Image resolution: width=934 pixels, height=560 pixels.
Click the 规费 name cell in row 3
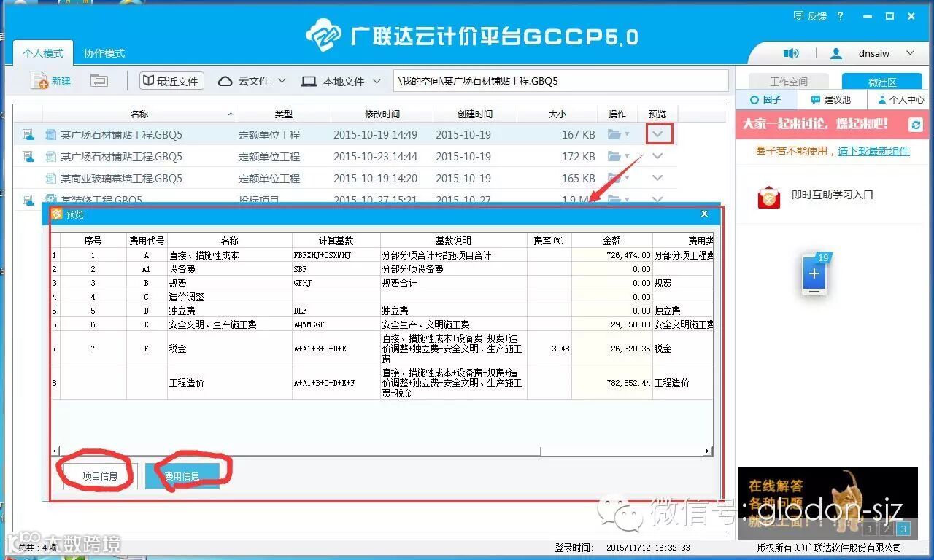[230, 283]
